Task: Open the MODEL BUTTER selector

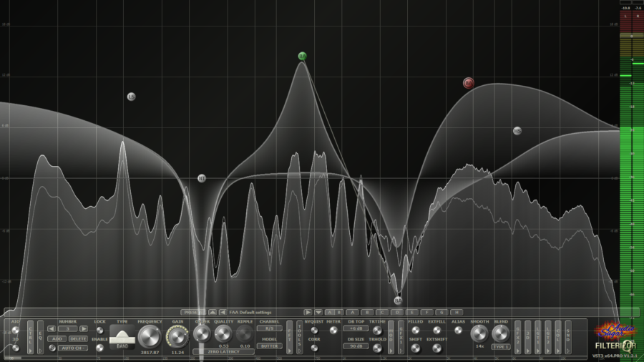Action: click(x=270, y=346)
